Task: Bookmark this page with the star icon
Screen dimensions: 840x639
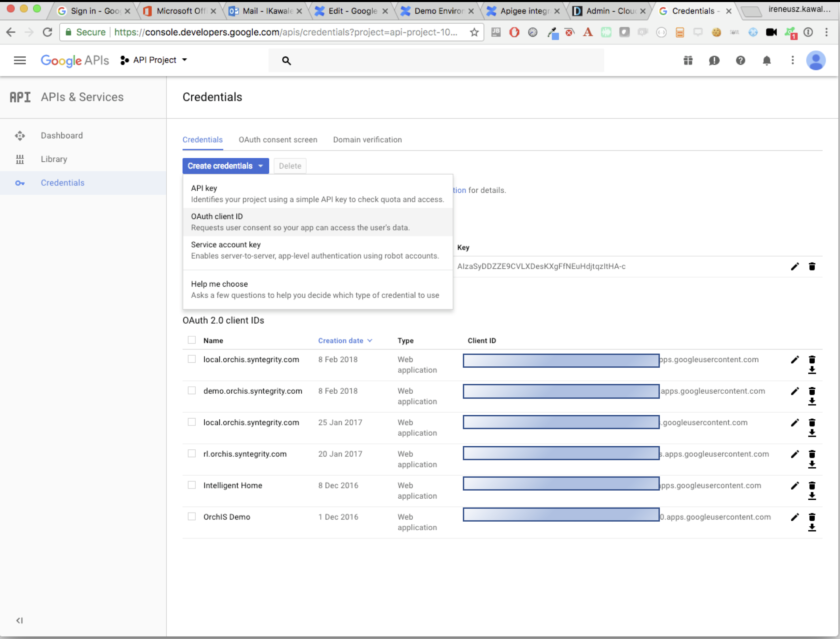Action: [x=474, y=32]
